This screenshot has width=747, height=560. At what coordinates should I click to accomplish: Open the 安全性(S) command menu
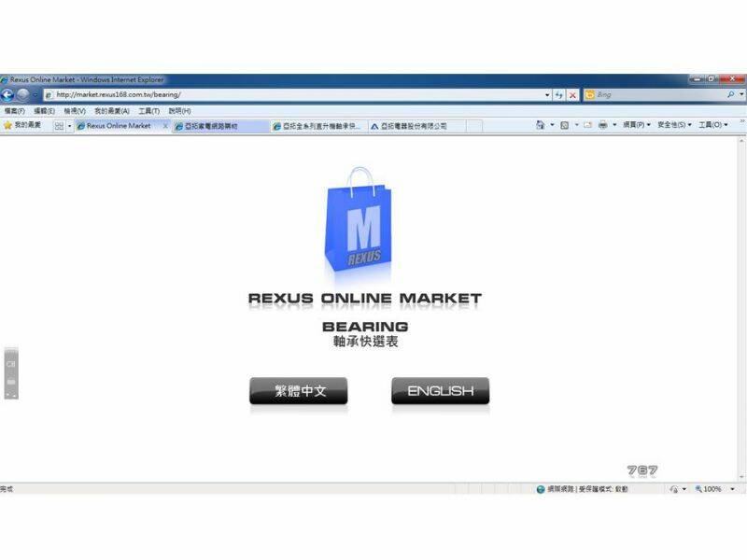point(674,125)
